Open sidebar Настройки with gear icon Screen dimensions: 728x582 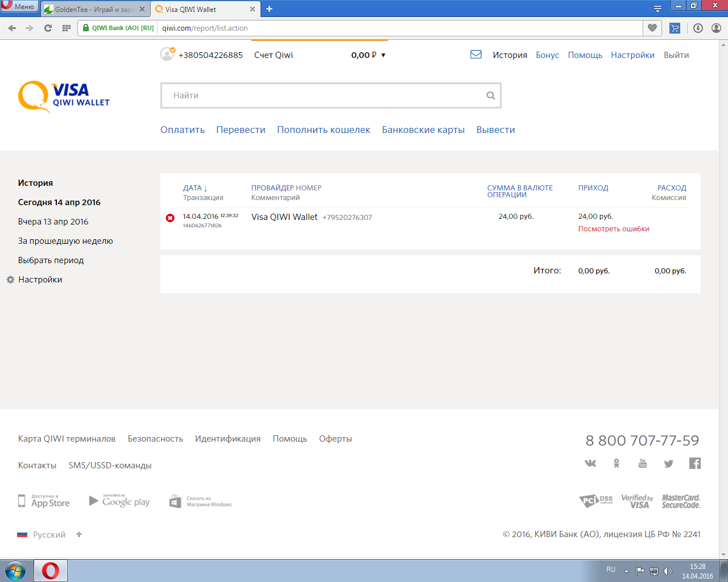pyautogui.click(x=35, y=280)
